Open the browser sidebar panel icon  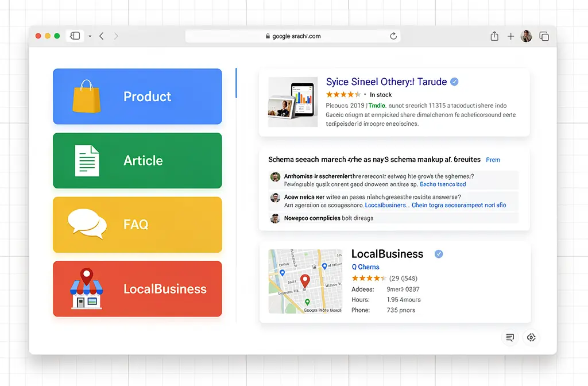click(x=75, y=35)
